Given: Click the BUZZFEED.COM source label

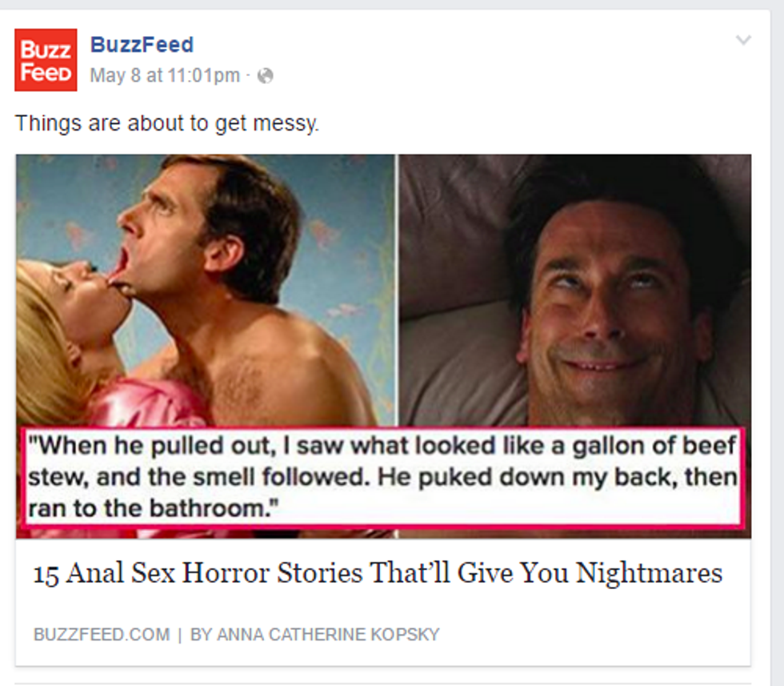Looking at the screenshot, I should tap(102, 635).
